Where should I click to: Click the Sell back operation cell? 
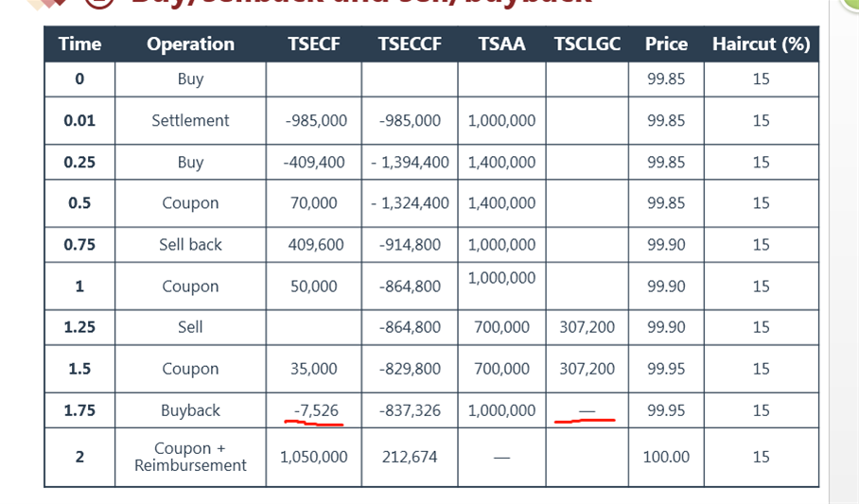(x=191, y=244)
